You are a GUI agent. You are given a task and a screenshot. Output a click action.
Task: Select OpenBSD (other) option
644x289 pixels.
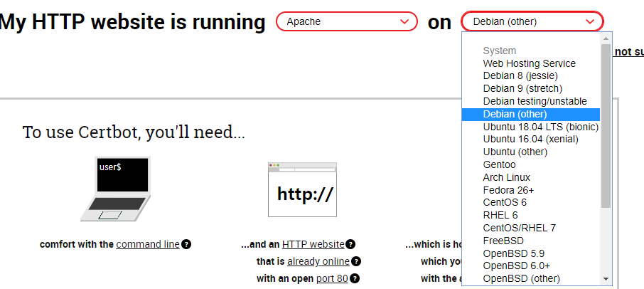(x=531, y=279)
